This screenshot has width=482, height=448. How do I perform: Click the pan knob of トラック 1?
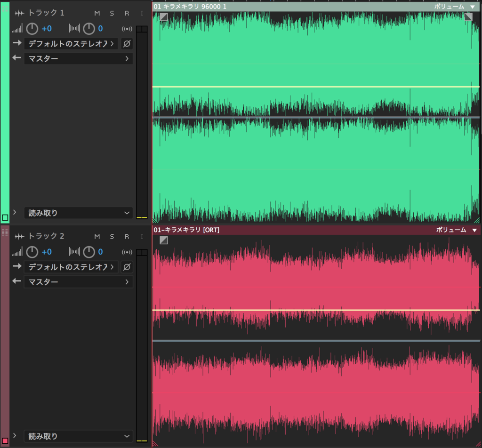(89, 29)
